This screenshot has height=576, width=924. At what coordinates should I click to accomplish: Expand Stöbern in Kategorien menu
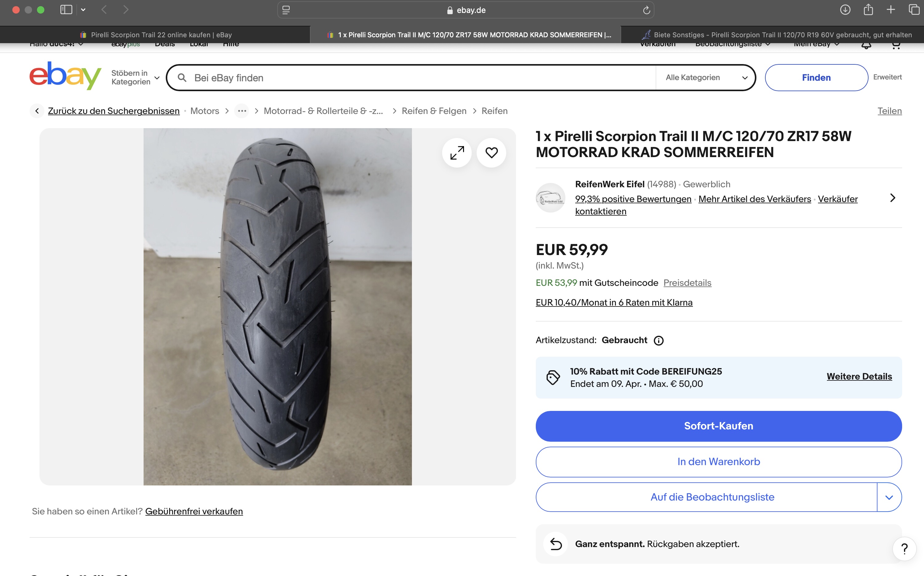(135, 78)
